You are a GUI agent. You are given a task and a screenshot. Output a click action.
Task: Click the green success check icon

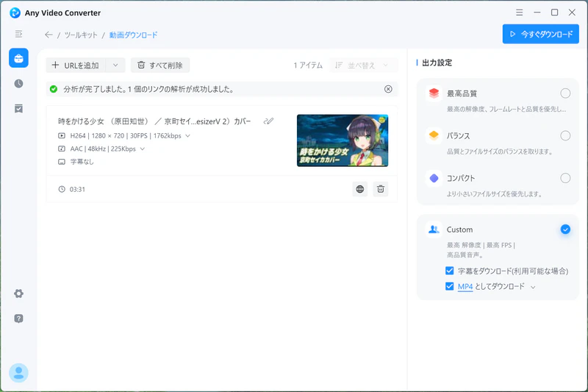[54, 89]
